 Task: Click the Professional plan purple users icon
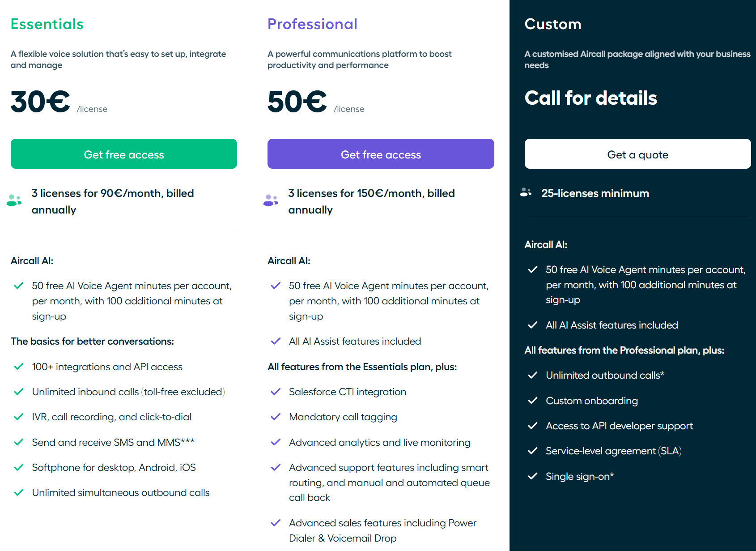(x=271, y=200)
